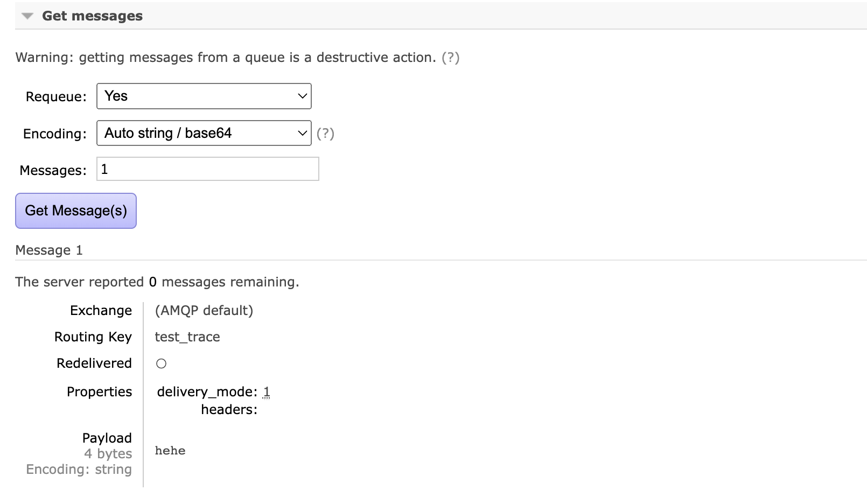
Task: Open the Requeue dropdown
Action: (204, 96)
